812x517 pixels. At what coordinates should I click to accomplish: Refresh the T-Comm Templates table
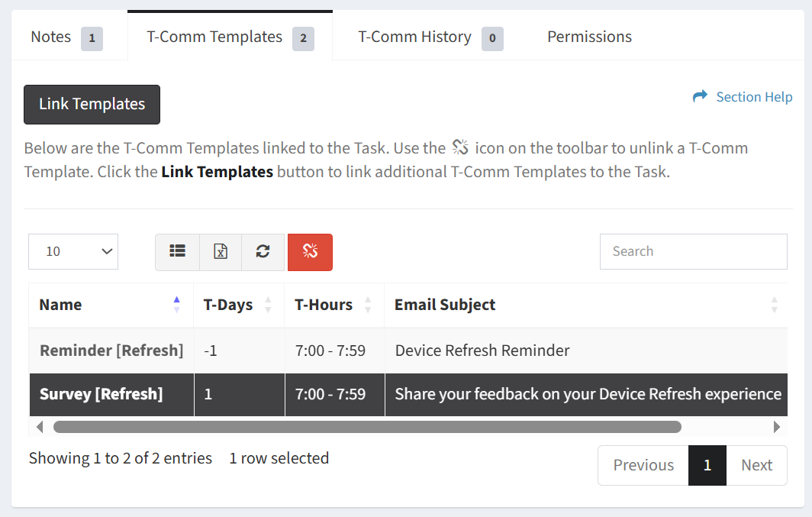263,252
